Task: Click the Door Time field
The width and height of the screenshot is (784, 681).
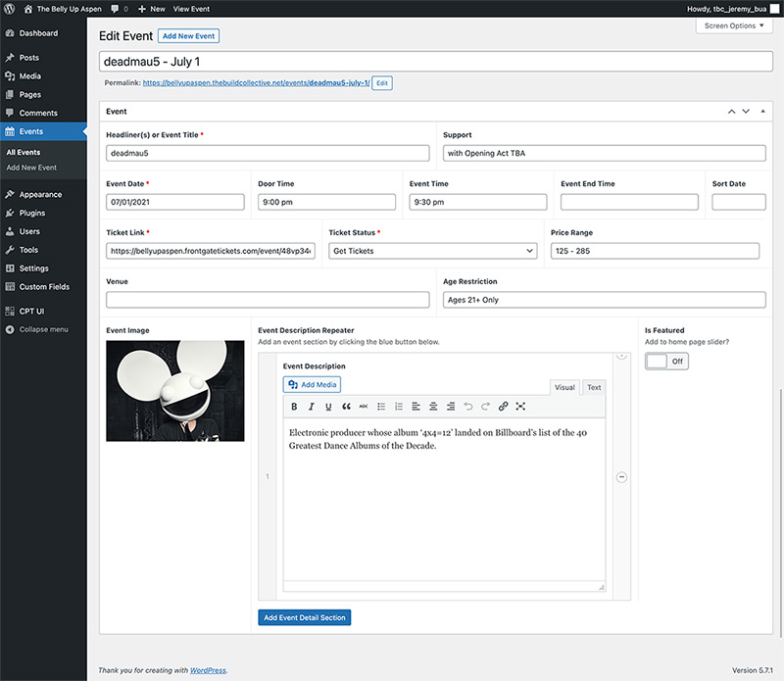Action: click(326, 202)
